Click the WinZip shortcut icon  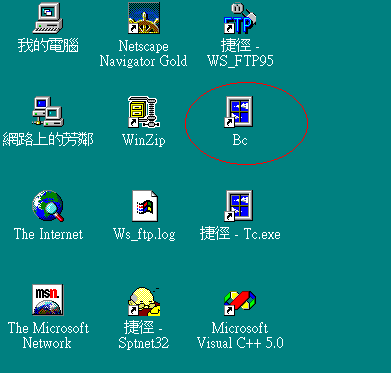(144, 112)
